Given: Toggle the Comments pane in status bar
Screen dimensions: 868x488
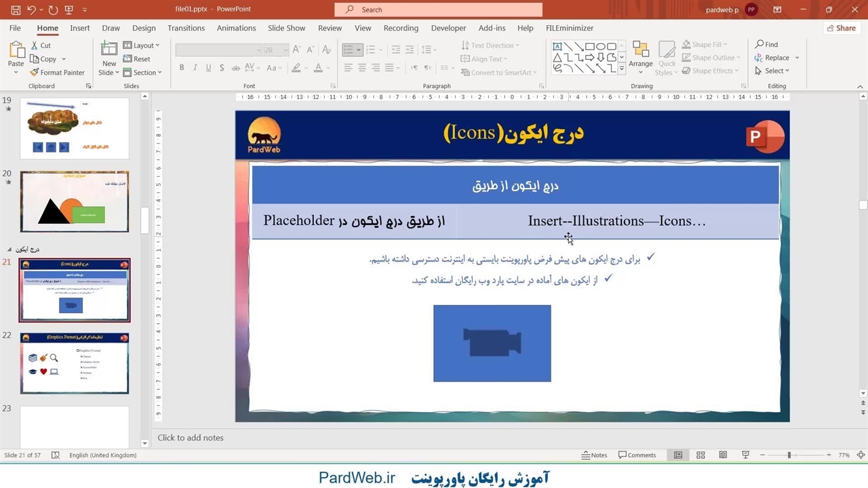Looking at the screenshot, I should coord(637,455).
